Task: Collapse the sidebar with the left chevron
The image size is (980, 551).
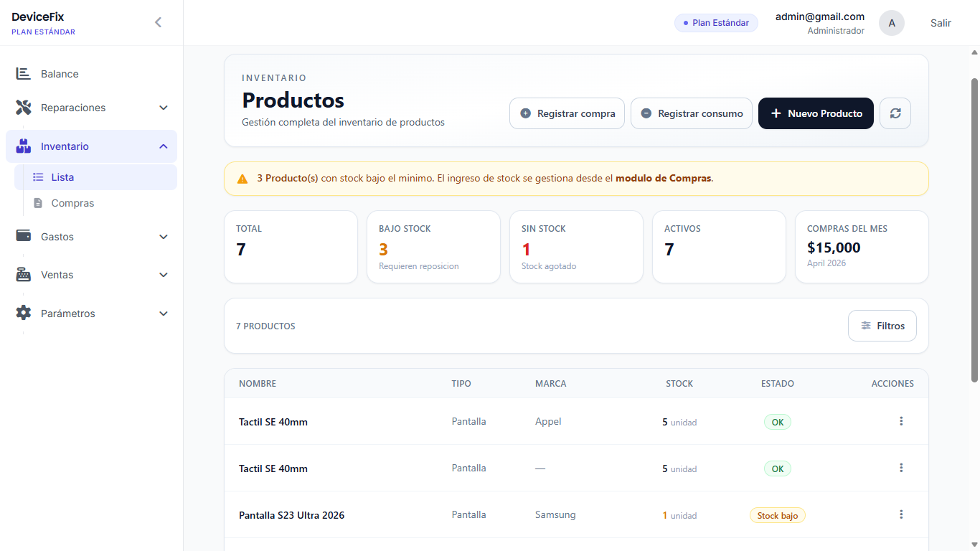Action: pyautogui.click(x=158, y=22)
